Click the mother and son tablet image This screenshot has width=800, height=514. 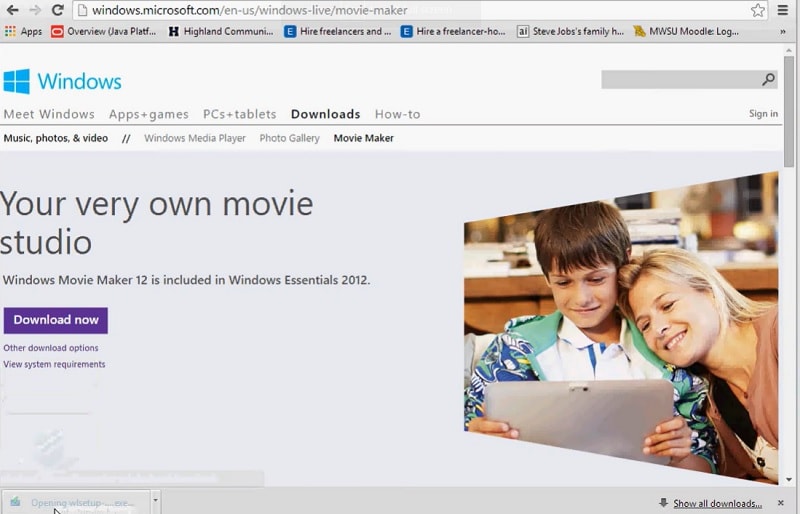[x=621, y=328]
